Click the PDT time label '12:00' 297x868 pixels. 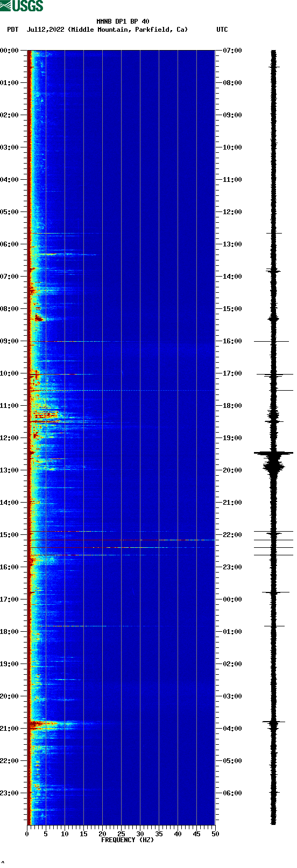click(9, 438)
